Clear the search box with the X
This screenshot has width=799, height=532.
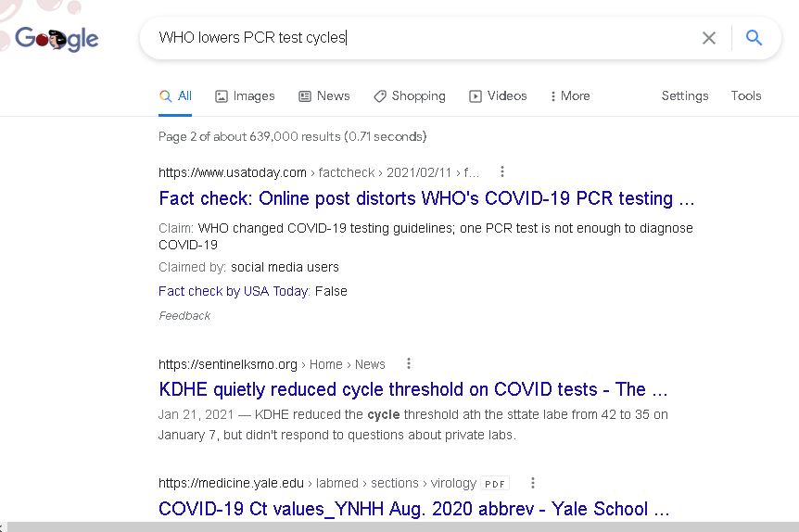click(709, 38)
